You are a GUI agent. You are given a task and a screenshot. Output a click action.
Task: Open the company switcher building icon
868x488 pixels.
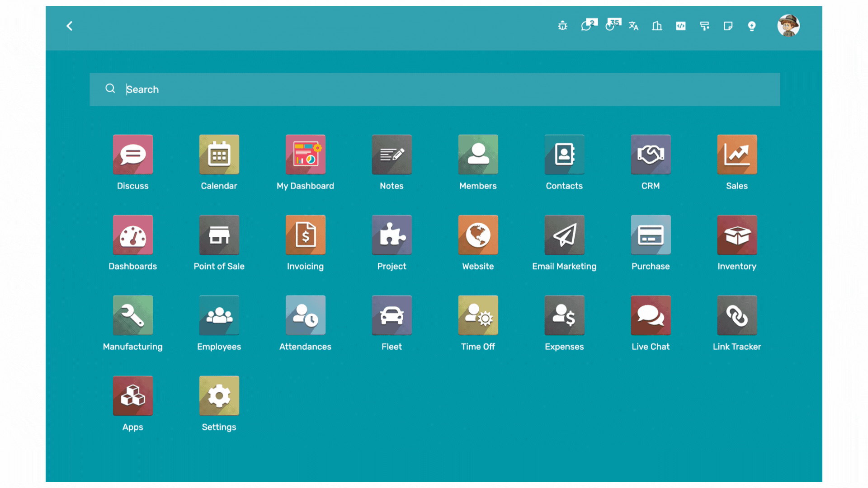point(657,26)
